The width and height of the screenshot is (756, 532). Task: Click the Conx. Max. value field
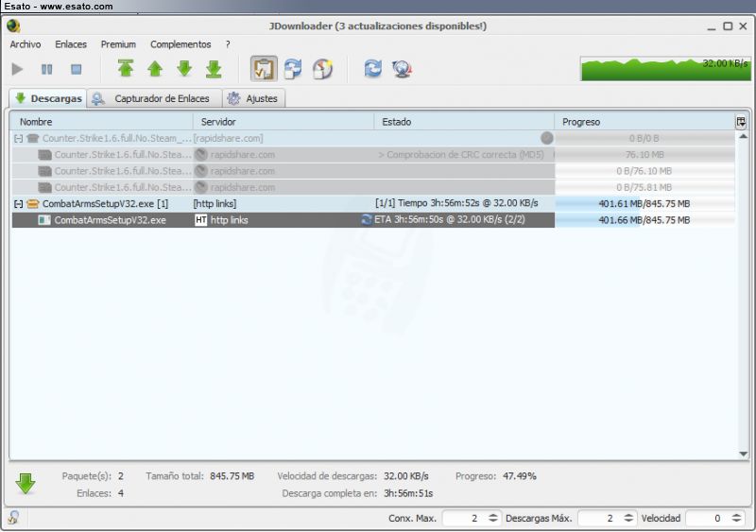click(x=465, y=518)
